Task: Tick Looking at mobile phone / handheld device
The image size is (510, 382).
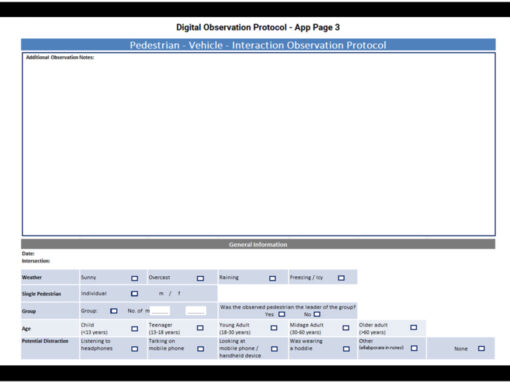Action: pyautogui.click(x=274, y=349)
